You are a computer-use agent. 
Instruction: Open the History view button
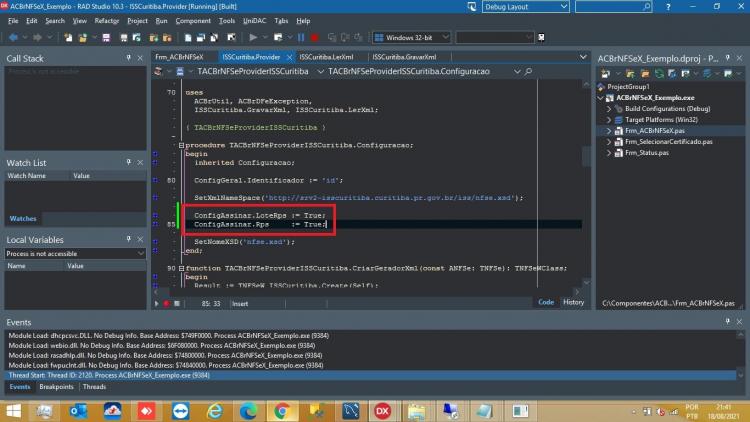pos(573,302)
